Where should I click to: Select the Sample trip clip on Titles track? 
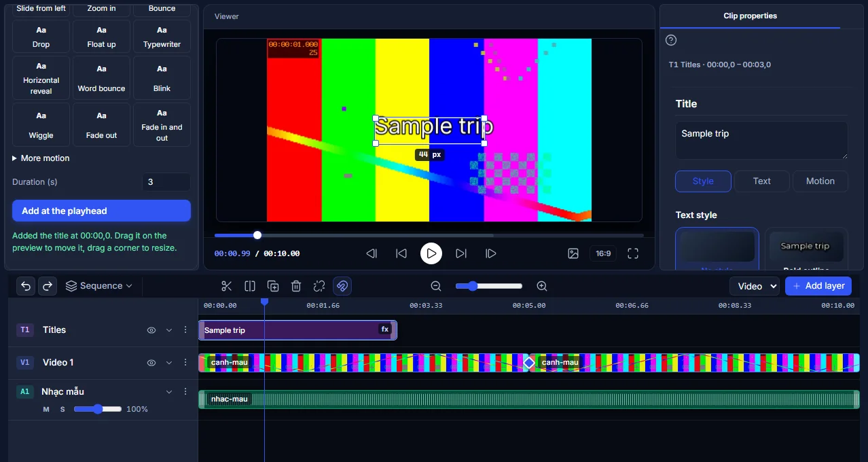(297, 330)
